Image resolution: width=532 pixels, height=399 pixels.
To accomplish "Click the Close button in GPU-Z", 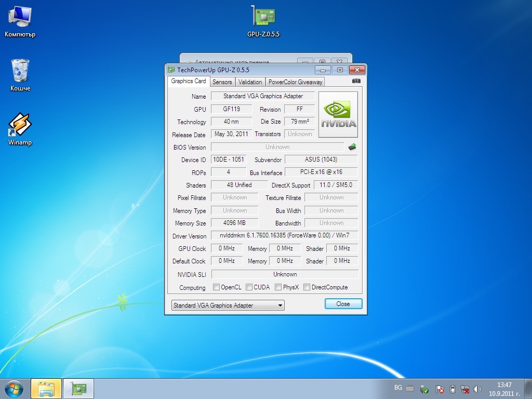I will [x=343, y=303].
